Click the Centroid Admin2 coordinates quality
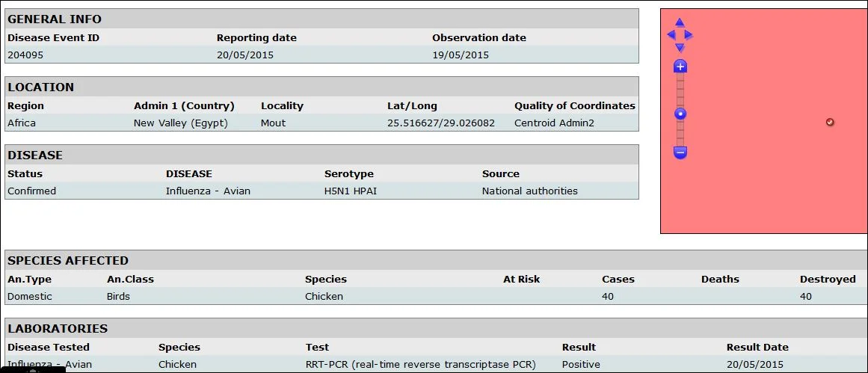Image resolution: width=868 pixels, height=373 pixels. [554, 123]
